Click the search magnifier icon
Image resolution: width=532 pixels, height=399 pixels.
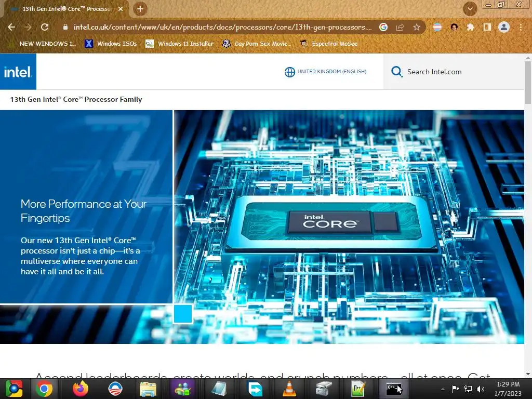pyautogui.click(x=396, y=72)
